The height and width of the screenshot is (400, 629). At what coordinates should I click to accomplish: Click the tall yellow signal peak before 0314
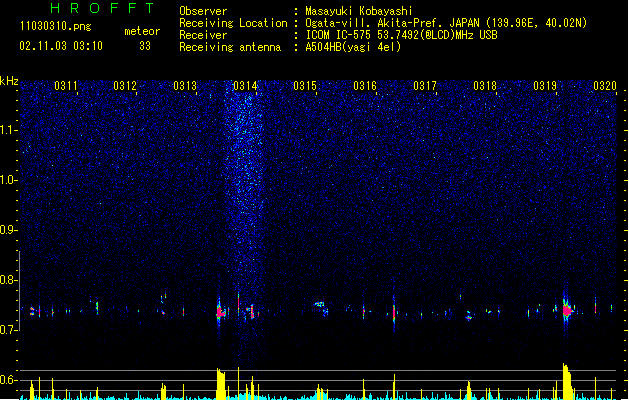tap(221, 384)
